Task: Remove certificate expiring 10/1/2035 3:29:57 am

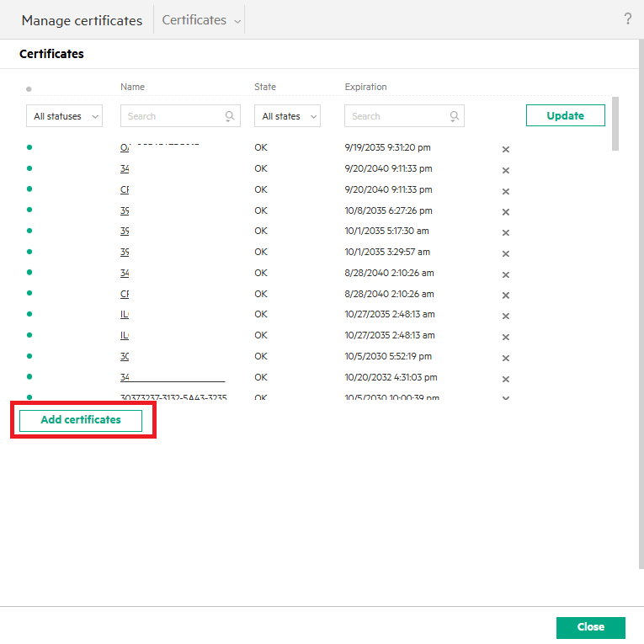Action: (506, 254)
